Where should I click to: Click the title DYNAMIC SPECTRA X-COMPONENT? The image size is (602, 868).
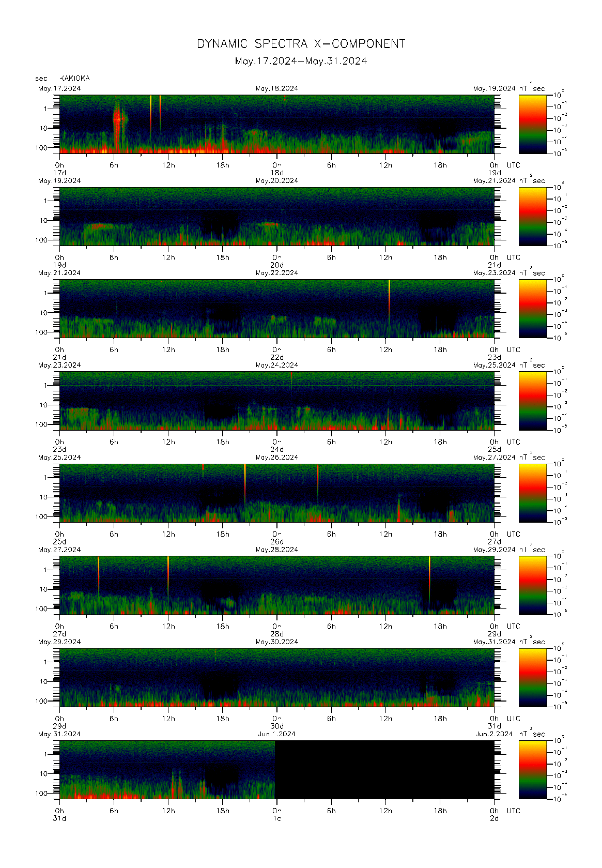point(301,44)
